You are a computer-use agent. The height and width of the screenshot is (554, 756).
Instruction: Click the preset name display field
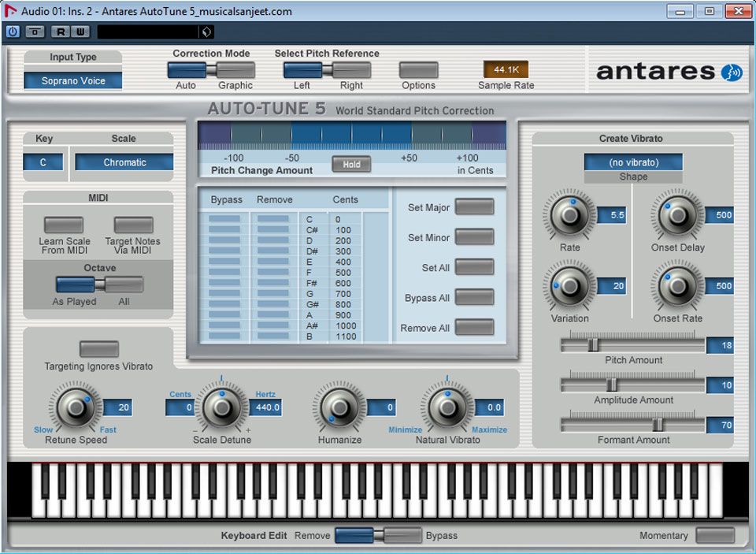tap(148, 32)
